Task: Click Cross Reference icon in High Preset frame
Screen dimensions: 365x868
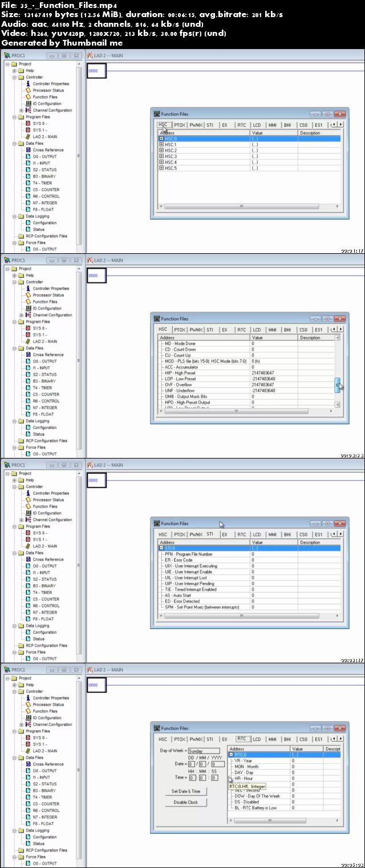Action: pyautogui.click(x=29, y=355)
